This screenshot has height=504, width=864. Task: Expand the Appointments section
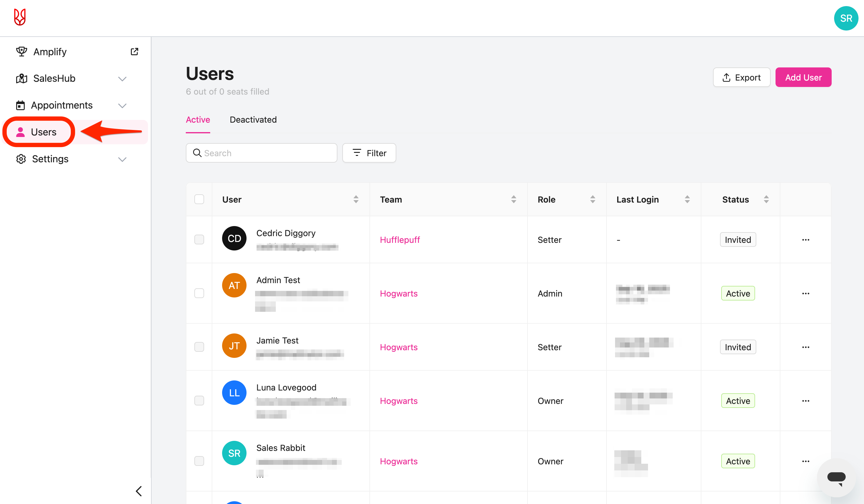[x=122, y=106]
